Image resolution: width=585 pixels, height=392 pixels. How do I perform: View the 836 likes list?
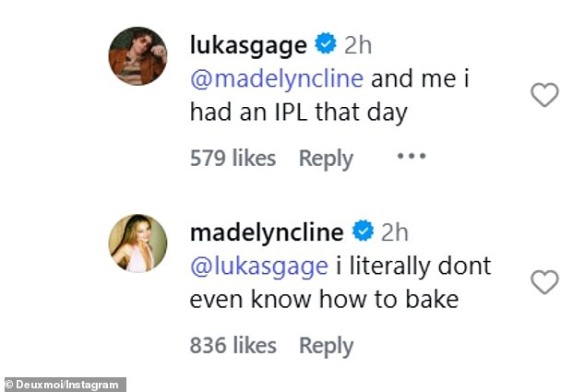coord(233,346)
